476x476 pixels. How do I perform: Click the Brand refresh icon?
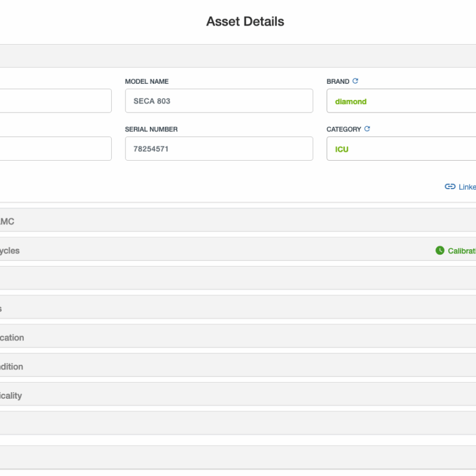[355, 81]
